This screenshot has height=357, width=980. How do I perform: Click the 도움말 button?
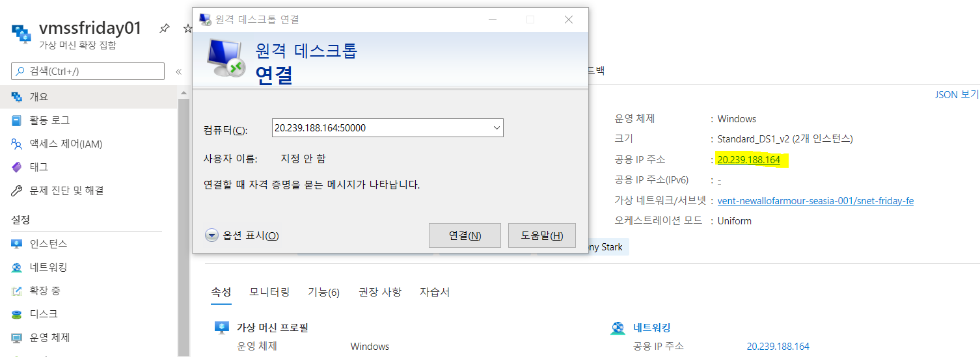coord(542,235)
